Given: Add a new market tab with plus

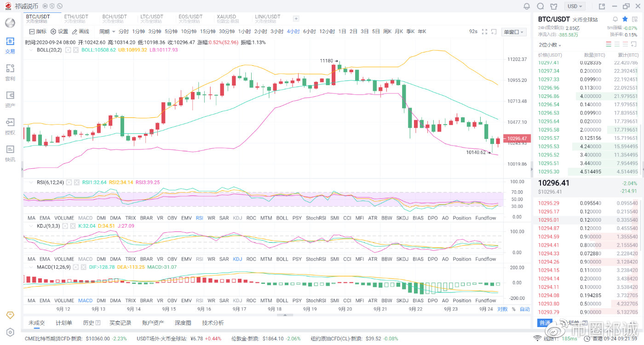Looking at the screenshot, I should pyautogui.click(x=296, y=18).
